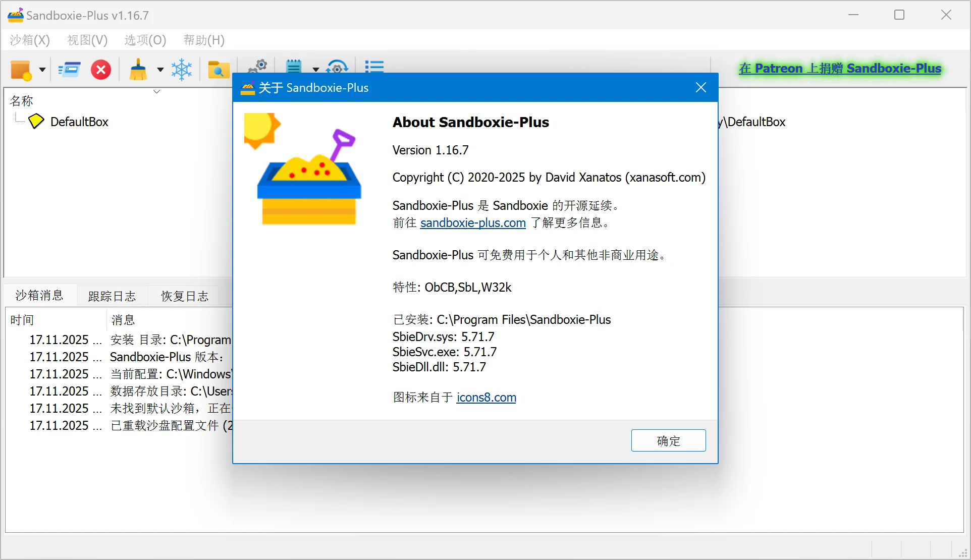Run a program sandboxed using the window icon
Viewport: 971px width, 560px height.
[69, 70]
